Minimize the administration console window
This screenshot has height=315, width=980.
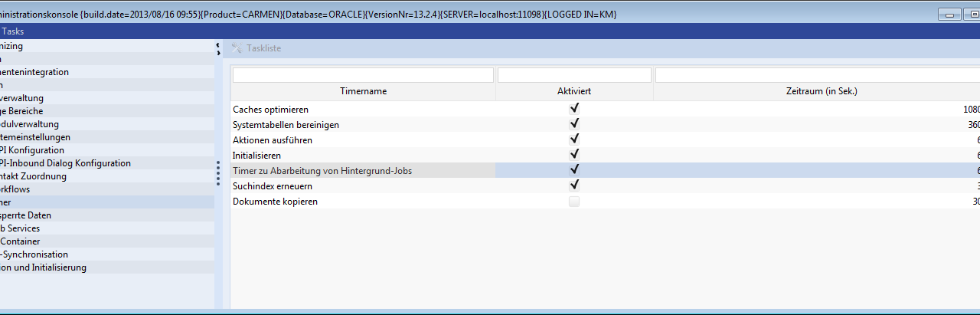click(x=951, y=15)
